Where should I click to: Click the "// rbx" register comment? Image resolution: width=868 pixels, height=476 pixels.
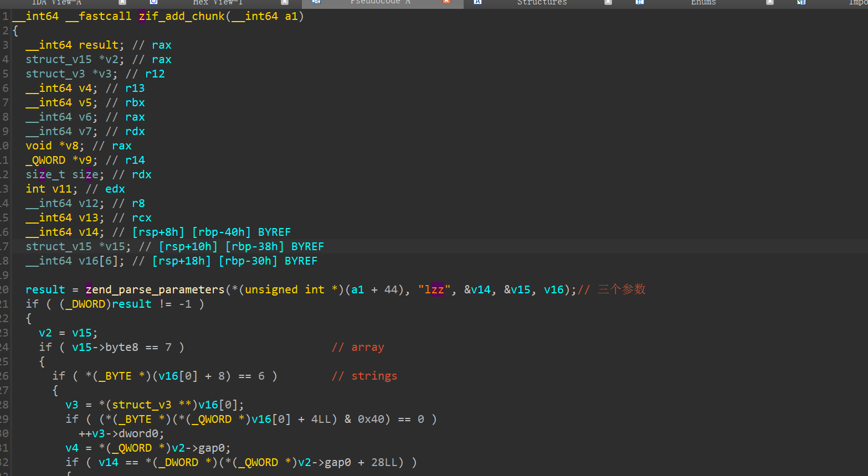(x=125, y=102)
